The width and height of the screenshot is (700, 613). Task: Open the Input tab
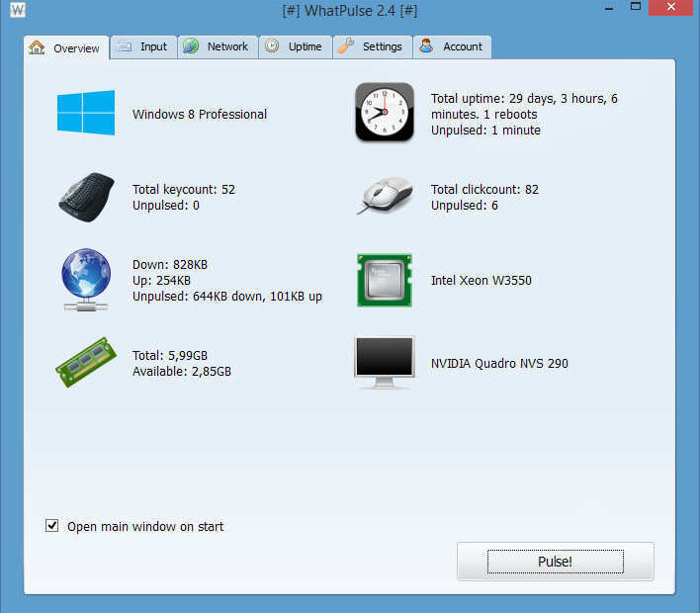coord(143,46)
